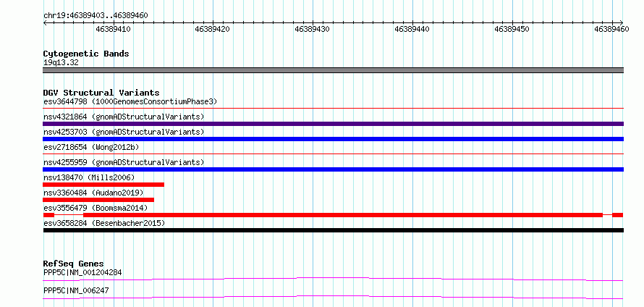Open variant nsv3360484 (Audano2019) label
The height and width of the screenshot is (307, 644).
tap(93, 193)
